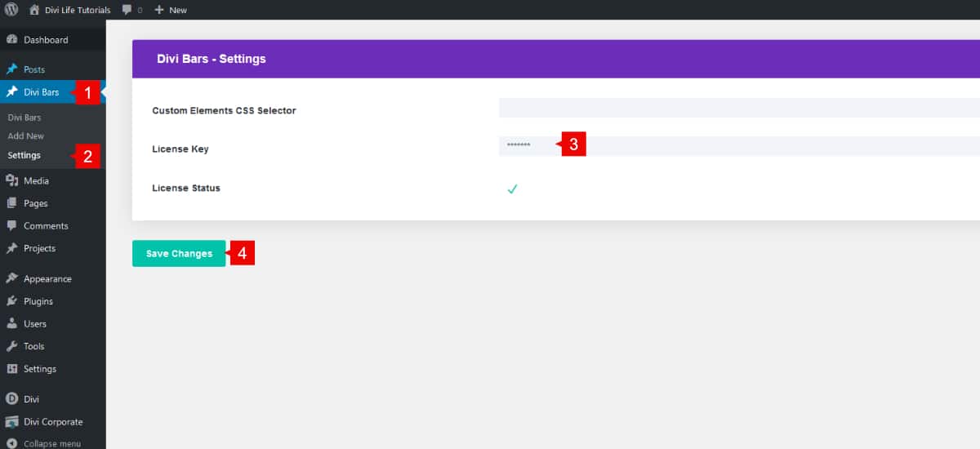
Task: Open the Divi Bars menu item
Action: pos(41,92)
